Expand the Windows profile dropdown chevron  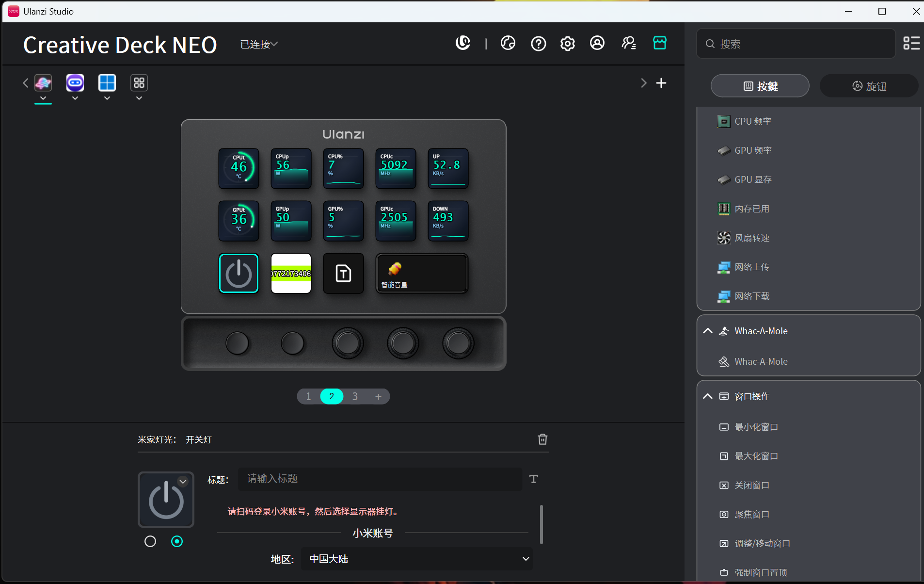click(x=107, y=98)
